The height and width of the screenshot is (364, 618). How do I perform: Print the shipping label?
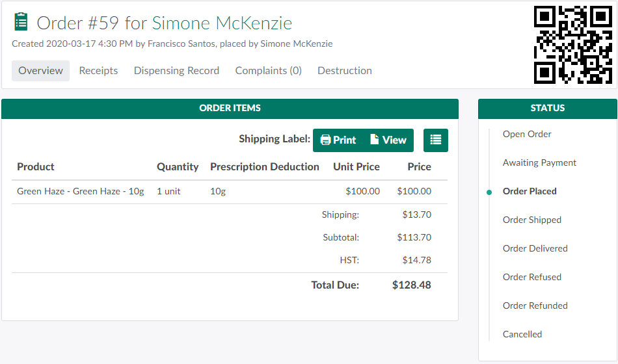click(338, 140)
